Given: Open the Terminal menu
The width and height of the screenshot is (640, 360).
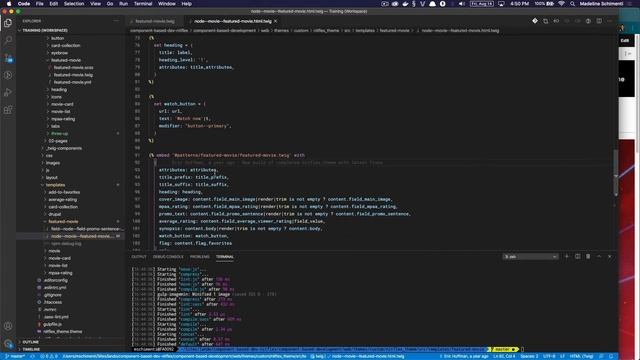Looking at the screenshot, I should (x=143, y=4).
